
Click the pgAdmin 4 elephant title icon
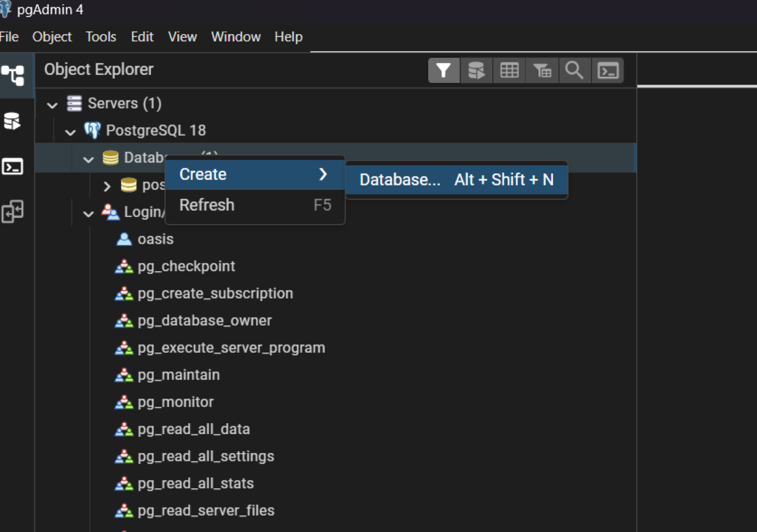[x=5, y=10]
